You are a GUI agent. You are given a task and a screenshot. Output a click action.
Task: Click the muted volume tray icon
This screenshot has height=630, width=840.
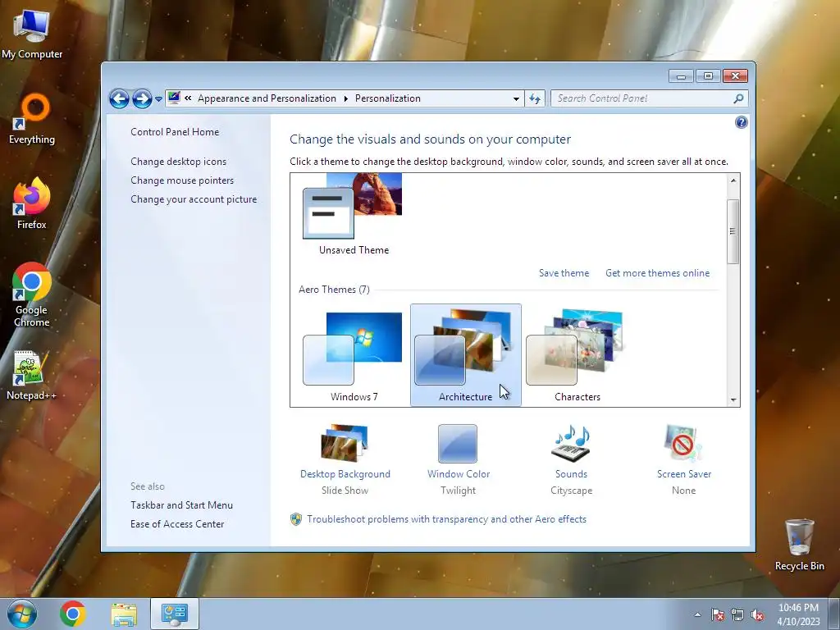pos(757,614)
